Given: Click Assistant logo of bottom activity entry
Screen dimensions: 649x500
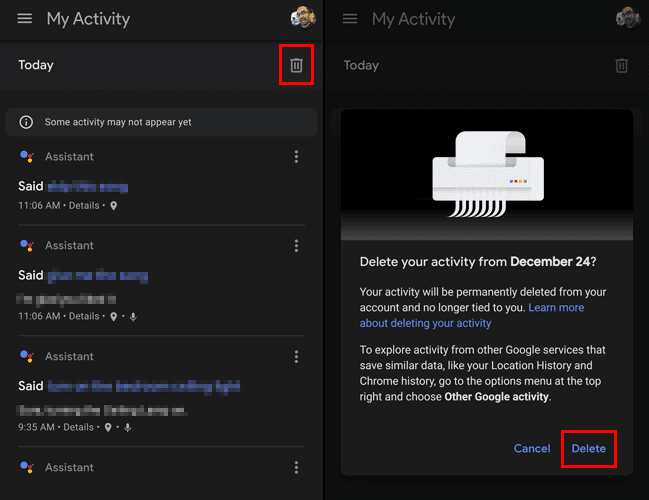Looking at the screenshot, I should 27,467.
